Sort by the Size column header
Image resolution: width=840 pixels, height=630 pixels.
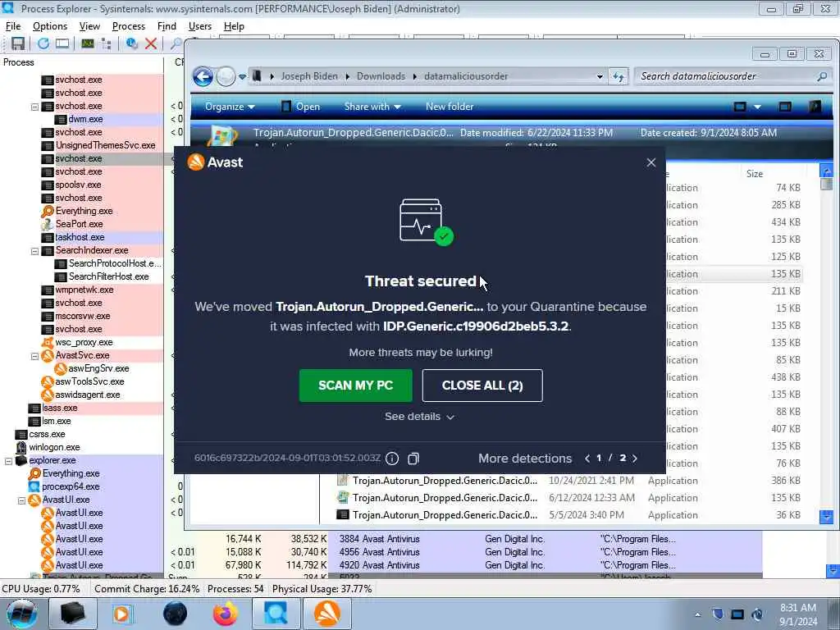coord(755,174)
